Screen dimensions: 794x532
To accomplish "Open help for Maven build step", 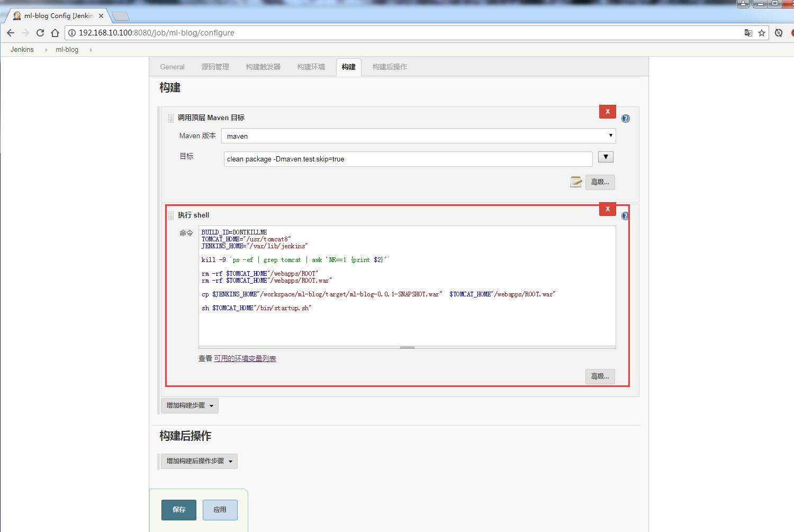I will point(626,119).
